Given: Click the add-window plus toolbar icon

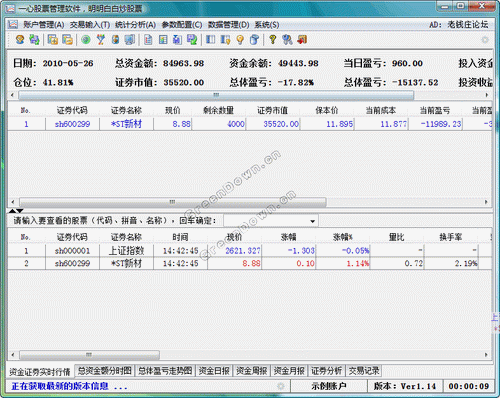Looking at the screenshot, I should pos(52,40).
